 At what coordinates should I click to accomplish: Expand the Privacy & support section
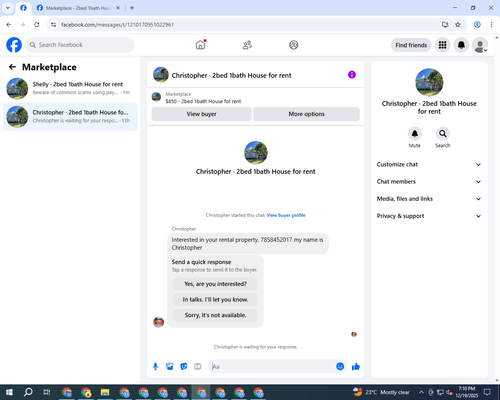(x=429, y=216)
